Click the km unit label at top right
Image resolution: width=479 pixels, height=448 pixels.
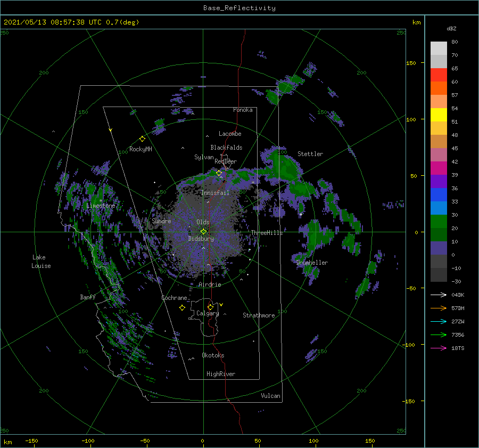[x=416, y=22]
